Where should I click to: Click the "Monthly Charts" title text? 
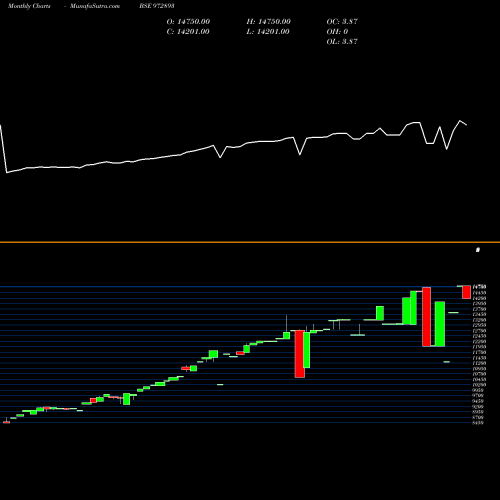pos(29,6)
